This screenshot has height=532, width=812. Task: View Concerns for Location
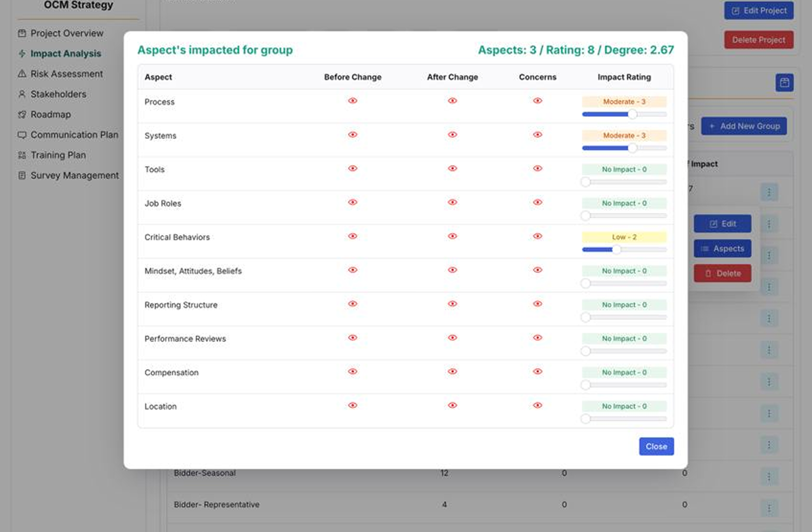click(x=537, y=405)
